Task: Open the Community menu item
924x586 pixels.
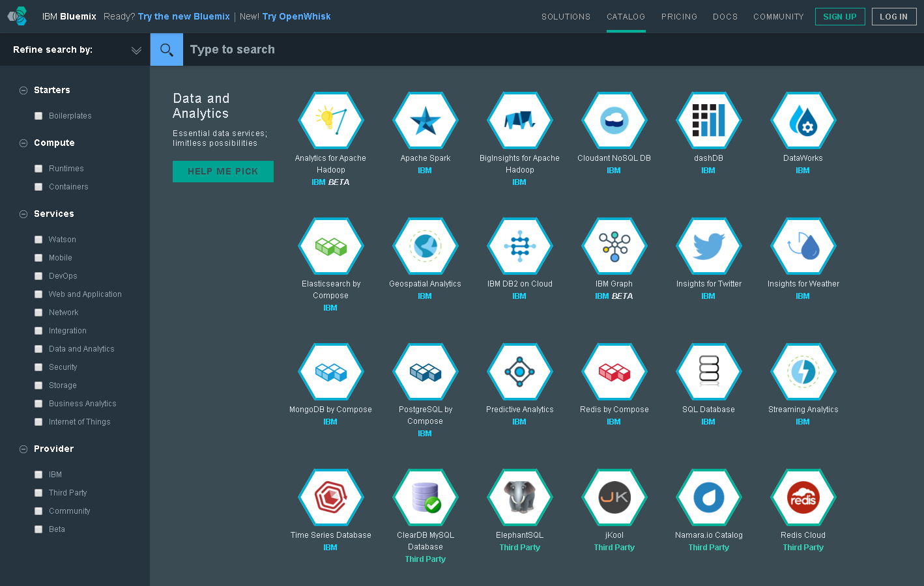Action: tap(779, 17)
